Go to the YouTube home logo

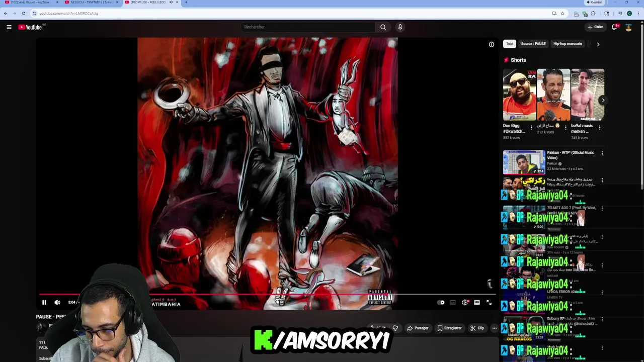(30, 27)
